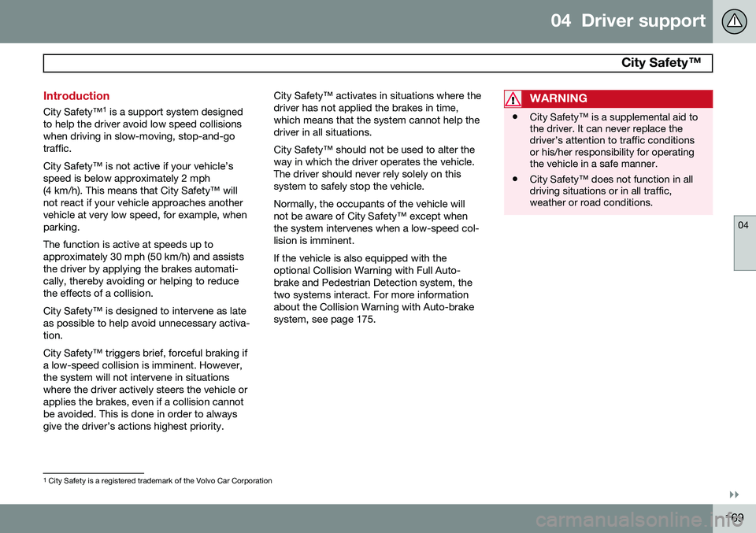Click the red Introduction heading
756x533 pixels.
[76, 95]
